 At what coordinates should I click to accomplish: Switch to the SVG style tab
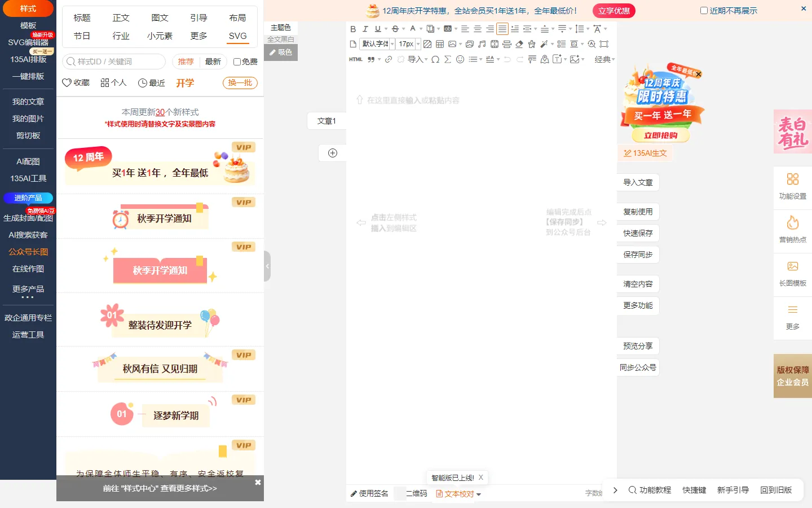237,36
